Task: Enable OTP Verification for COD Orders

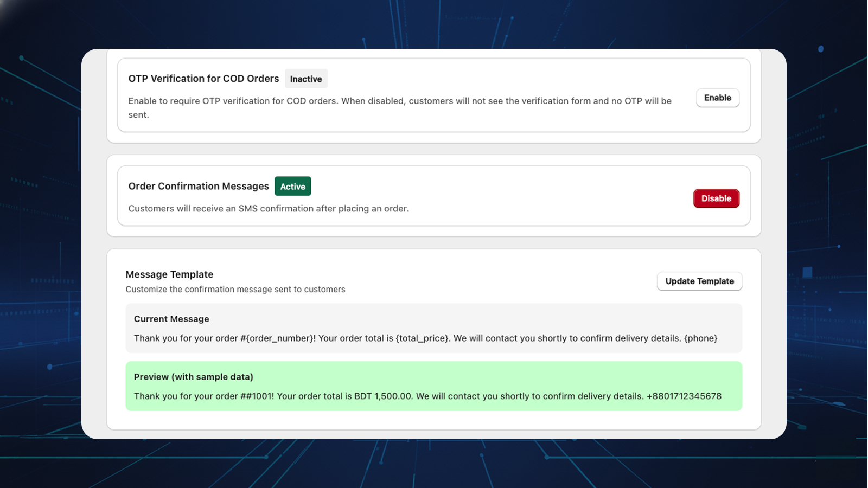Action: point(717,98)
